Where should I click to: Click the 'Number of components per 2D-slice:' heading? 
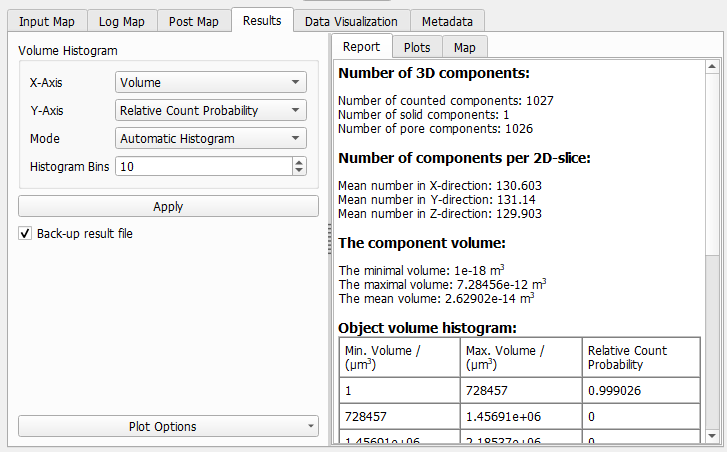pos(464,158)
